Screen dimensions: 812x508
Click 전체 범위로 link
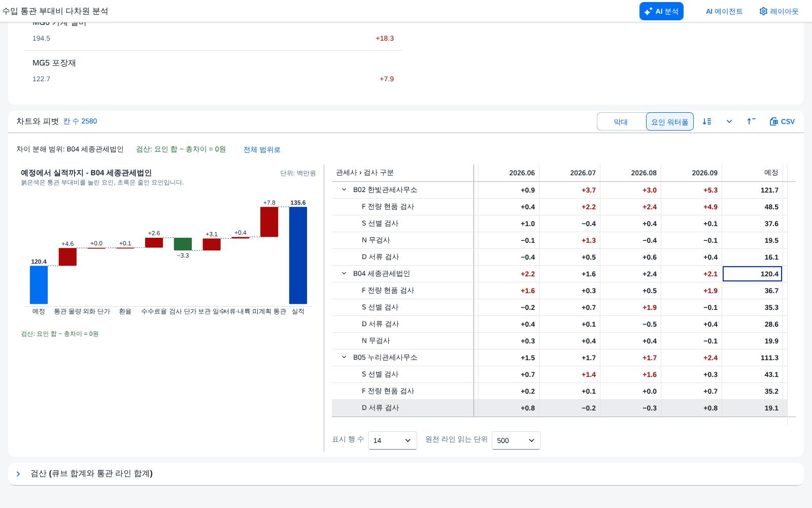coord(262,149)
